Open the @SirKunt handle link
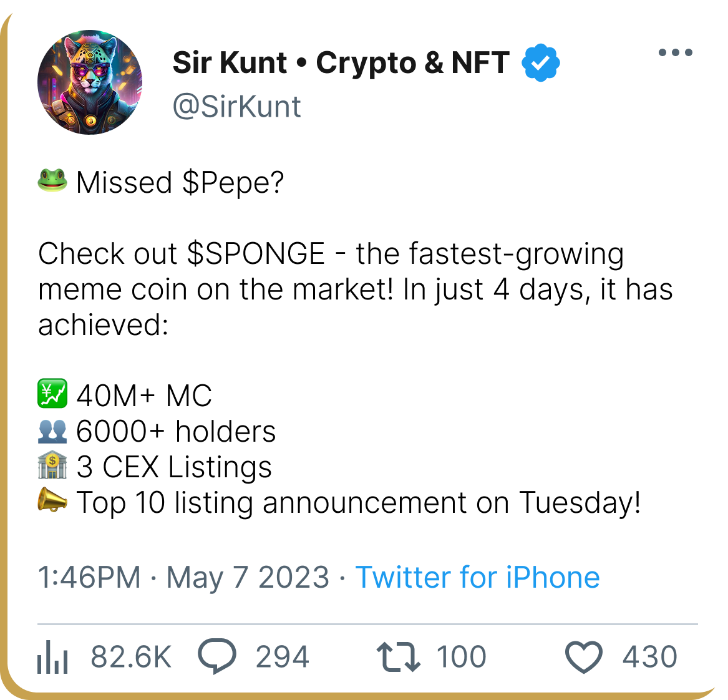Screen dimensions: 728x700 point(236,107)
